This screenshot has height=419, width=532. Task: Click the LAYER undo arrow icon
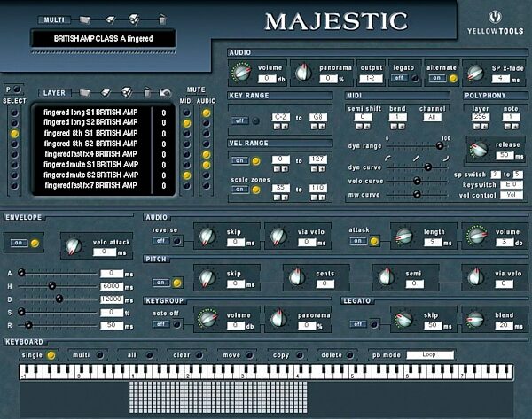point(165,92)
